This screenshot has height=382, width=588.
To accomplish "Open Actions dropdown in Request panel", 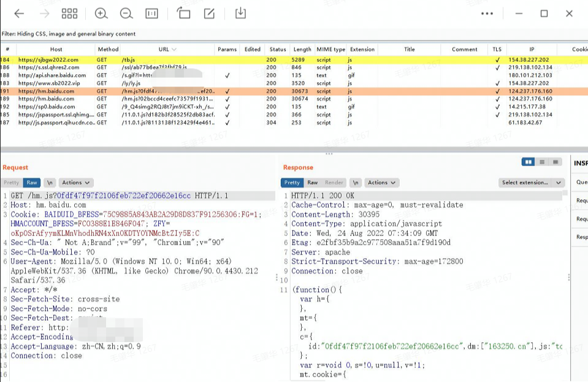I will 76,183.
